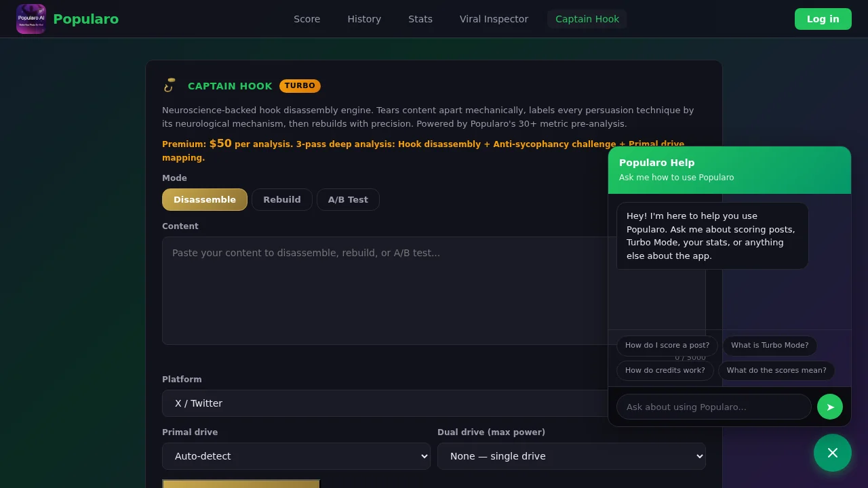868x488 pixels.
Task: Select the Score nav item
Action: pos(307,18)
